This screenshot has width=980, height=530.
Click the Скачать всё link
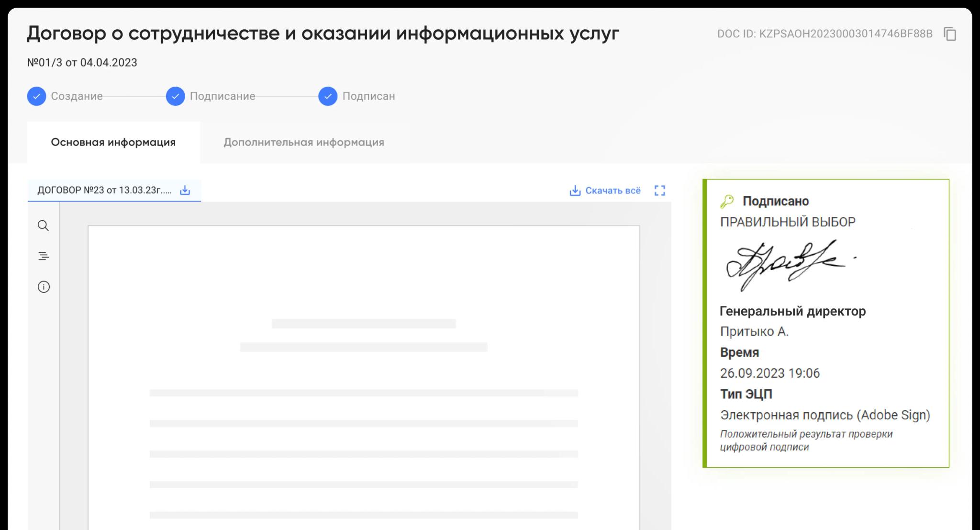click(612, 191)
